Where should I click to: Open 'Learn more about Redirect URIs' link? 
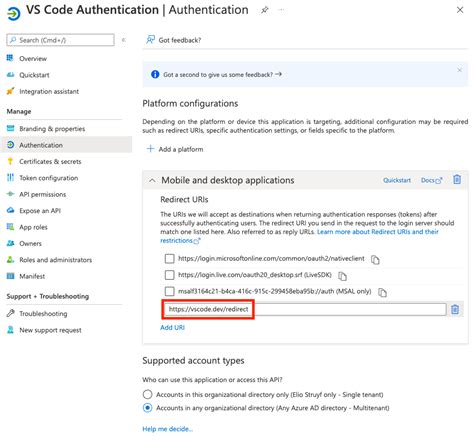click(x=378, y=232)
